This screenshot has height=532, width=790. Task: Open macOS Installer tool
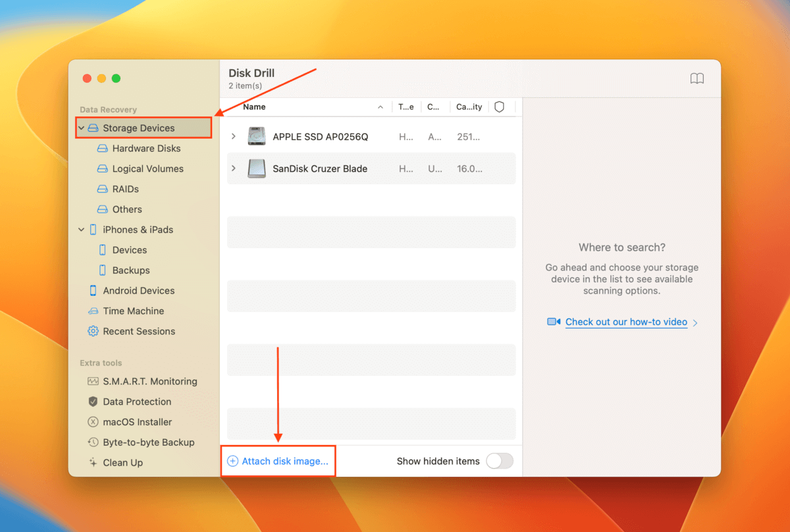coord(138,423)
